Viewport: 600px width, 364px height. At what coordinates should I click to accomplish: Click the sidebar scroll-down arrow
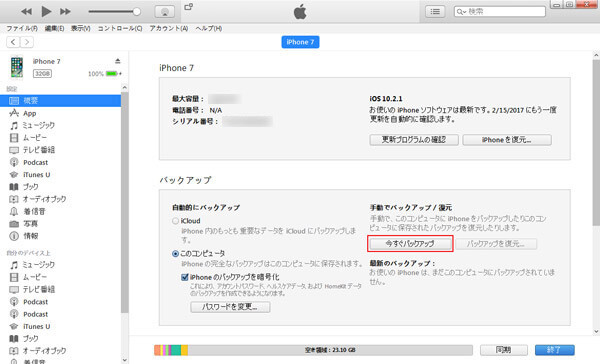(x=124, y=360)
